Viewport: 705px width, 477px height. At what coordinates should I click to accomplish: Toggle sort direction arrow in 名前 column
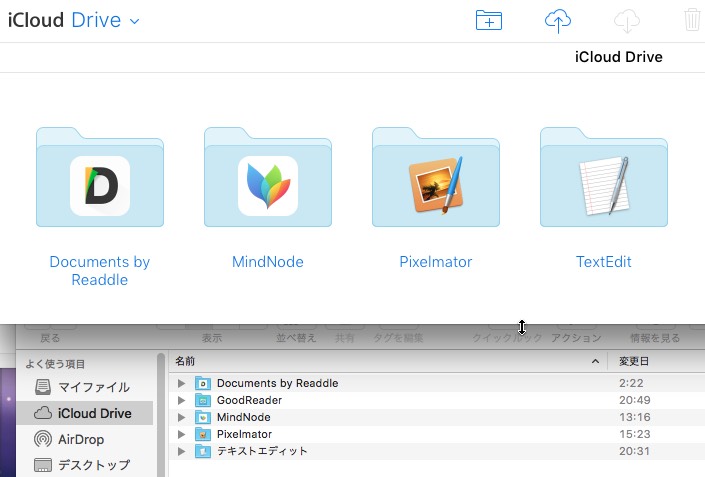click(x=595, y=361)
